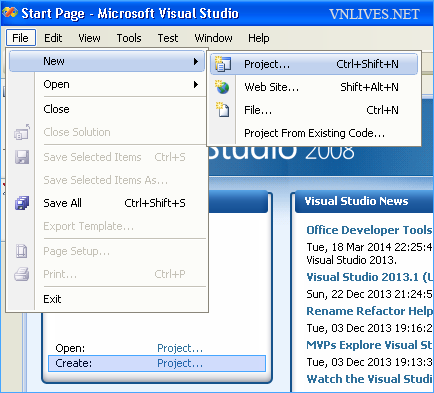Choose New in the File menu
Screen dimensions: 434x393
(107, 61)
